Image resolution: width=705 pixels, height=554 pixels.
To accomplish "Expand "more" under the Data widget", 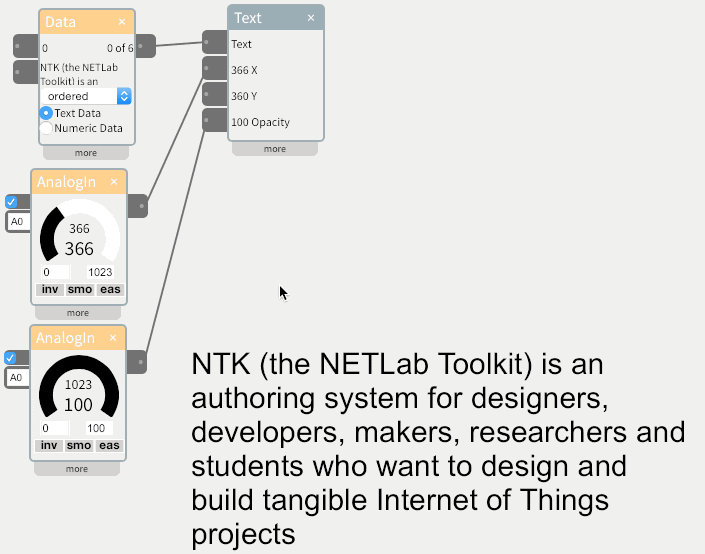I will click(x=85, y=153).
